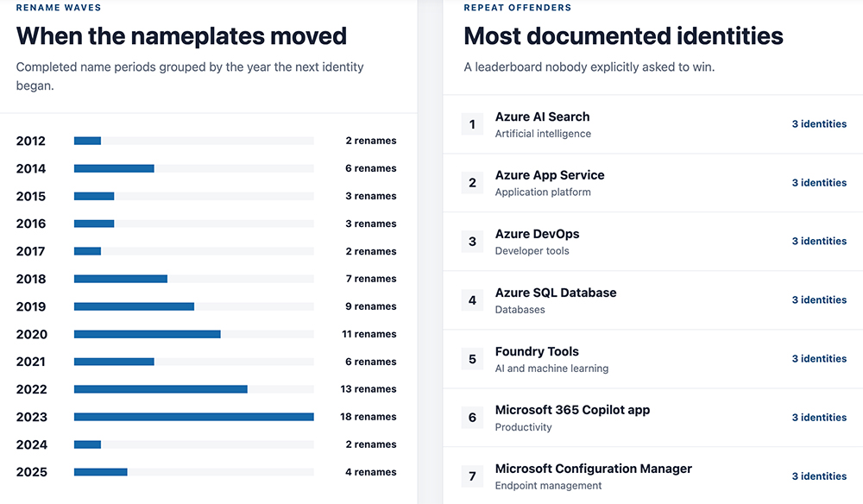Click '18 renames' value
This screenshot has width=863, height=504.
369,417
